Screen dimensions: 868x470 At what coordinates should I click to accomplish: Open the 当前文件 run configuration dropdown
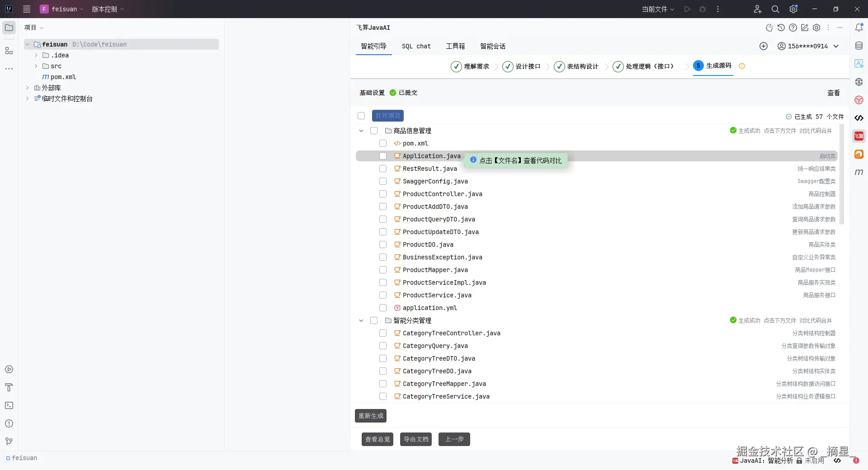tap(658, 9)
